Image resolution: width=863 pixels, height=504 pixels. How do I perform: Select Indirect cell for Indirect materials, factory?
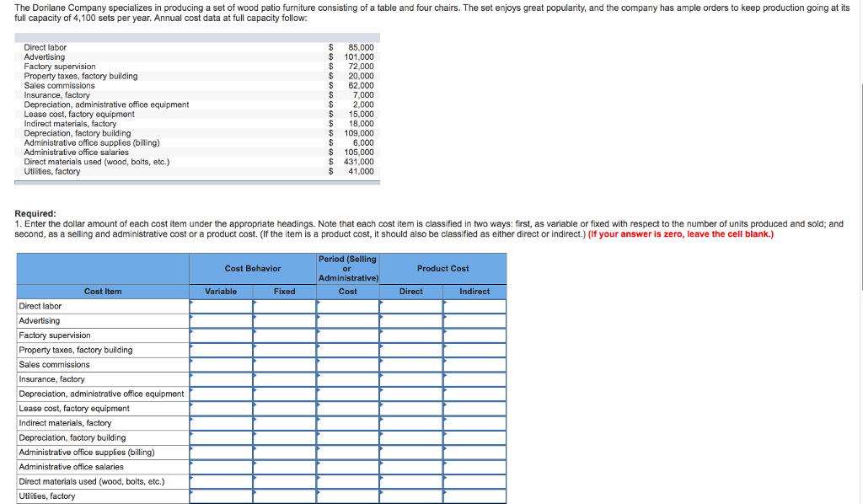tap(474, 423)
